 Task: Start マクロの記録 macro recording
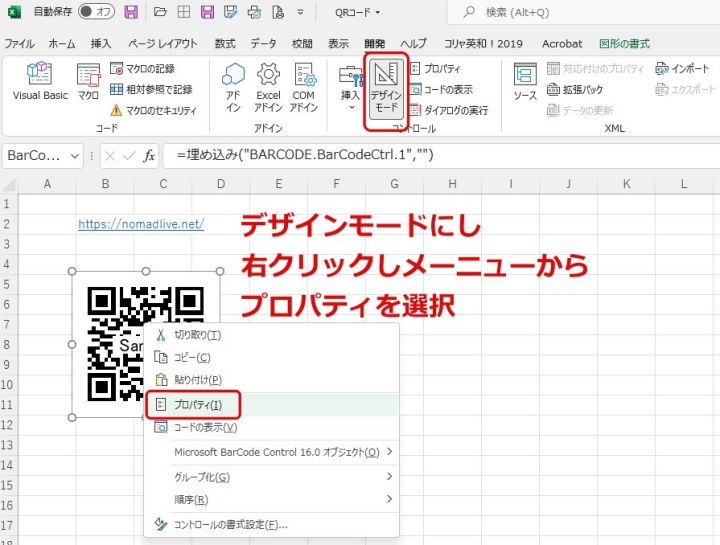click(143, 69)
